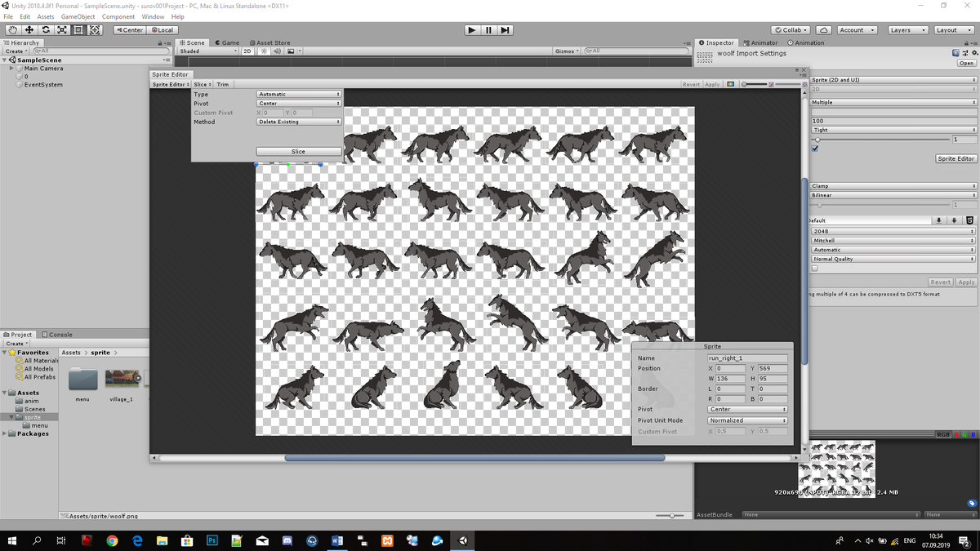
Task: Open Filter Mode Bilinear dropdown
Action: pyautogui.click(x=893, y=195)
